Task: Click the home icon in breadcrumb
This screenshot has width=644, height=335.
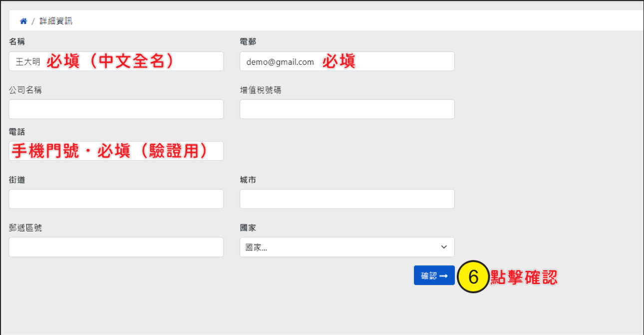Action: click(x=23, y=21)
